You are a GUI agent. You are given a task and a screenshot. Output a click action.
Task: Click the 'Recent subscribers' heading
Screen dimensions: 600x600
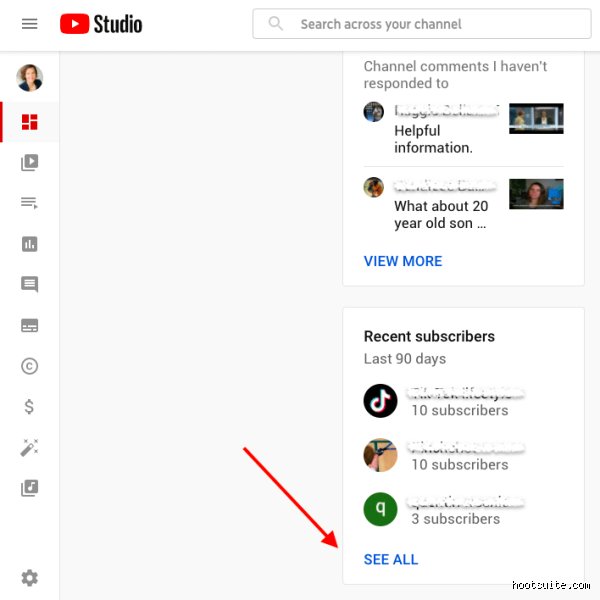click(429, 336)
